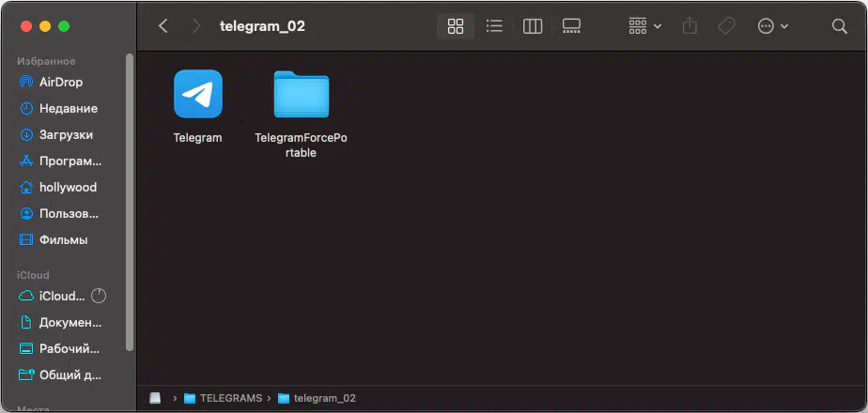The height and width of the screenshot is (413, 868).
Task: Switch to list view
Action: [x=494, y=26]
